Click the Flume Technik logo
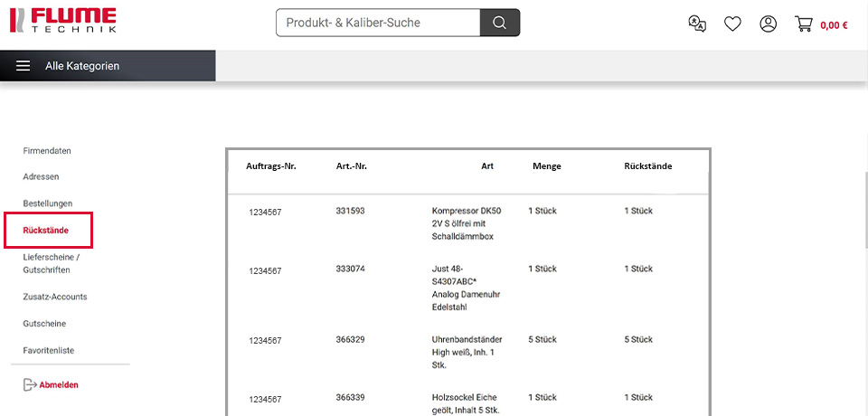Viewport: 868px width, 416px height. 61,21
